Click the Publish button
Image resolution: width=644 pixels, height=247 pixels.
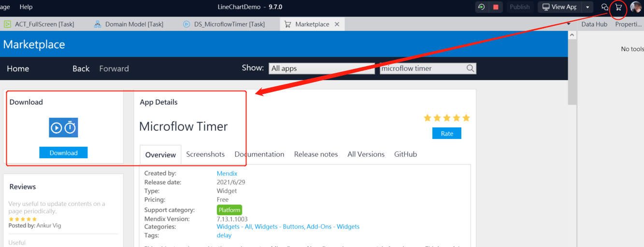point(520,7)
